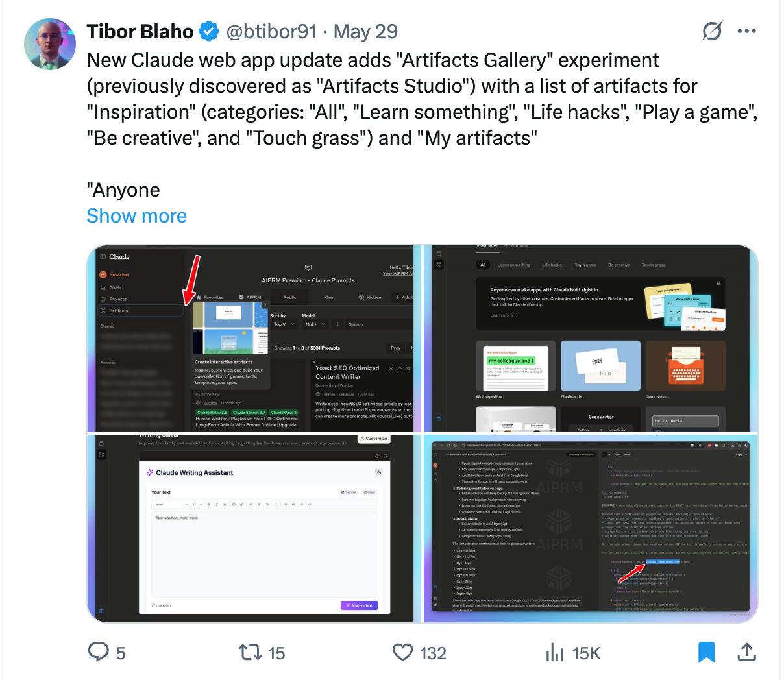Expand the tweet with Show more
This screenshot has height=680, width=784.
pos(137,215)
